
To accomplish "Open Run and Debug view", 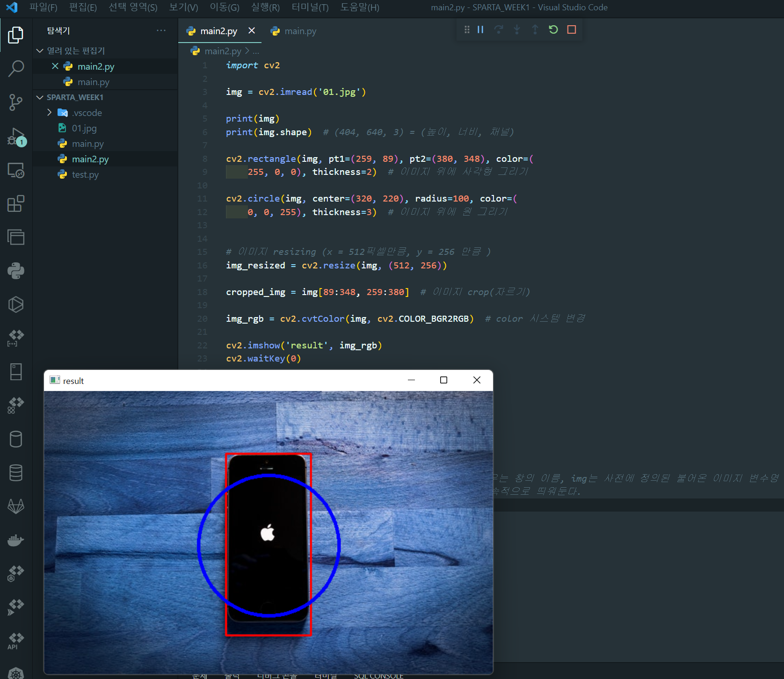I will click(x=16, y=137).
